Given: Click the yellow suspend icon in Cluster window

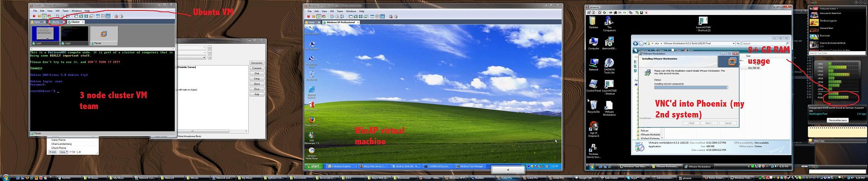Looking at the screenshot, I should coord(39,16).
